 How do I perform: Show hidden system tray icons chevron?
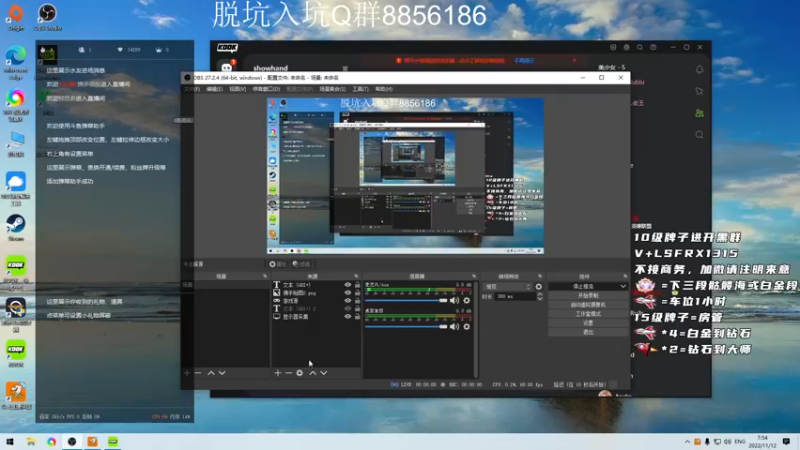click(x=687, y=442)
